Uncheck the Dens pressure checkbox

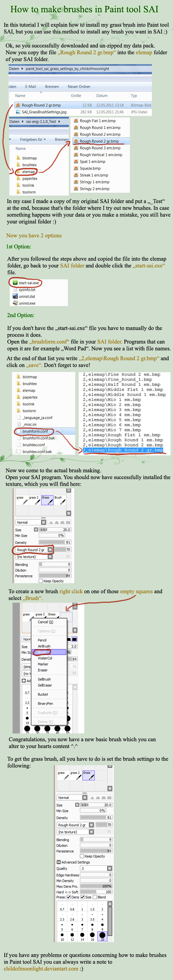pyautogui.click(x=69, y=897)
